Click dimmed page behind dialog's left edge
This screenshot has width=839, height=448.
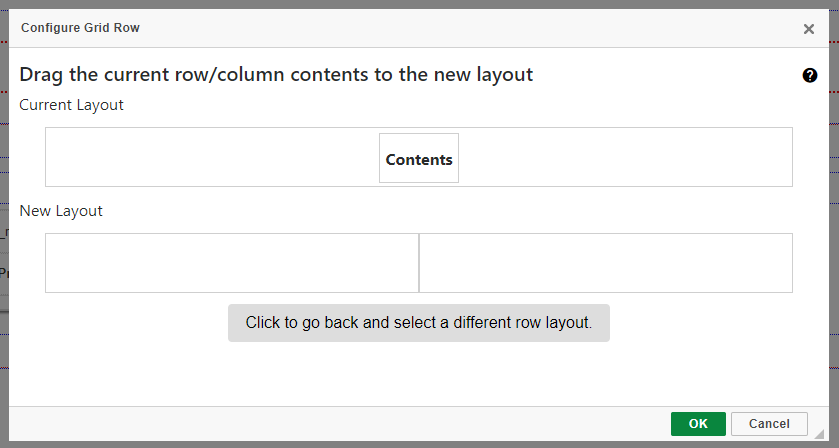tap(4, 225)
